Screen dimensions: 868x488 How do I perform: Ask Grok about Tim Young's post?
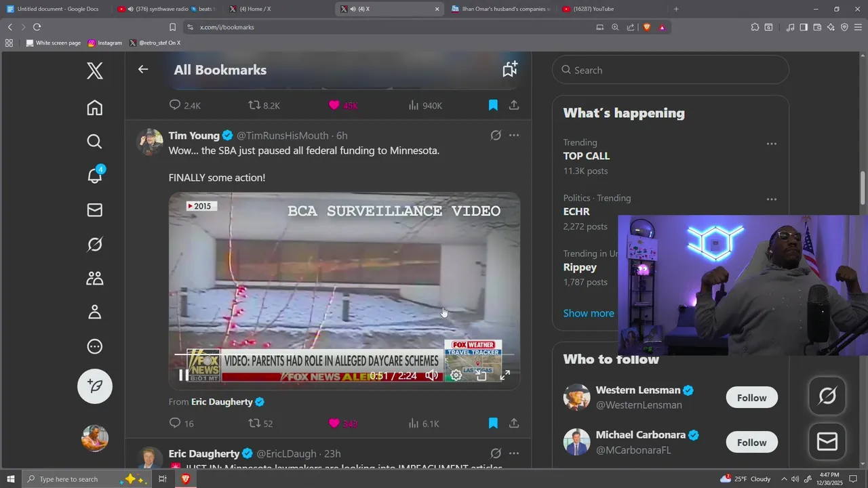pyautogui.click(x=496, y=136)
